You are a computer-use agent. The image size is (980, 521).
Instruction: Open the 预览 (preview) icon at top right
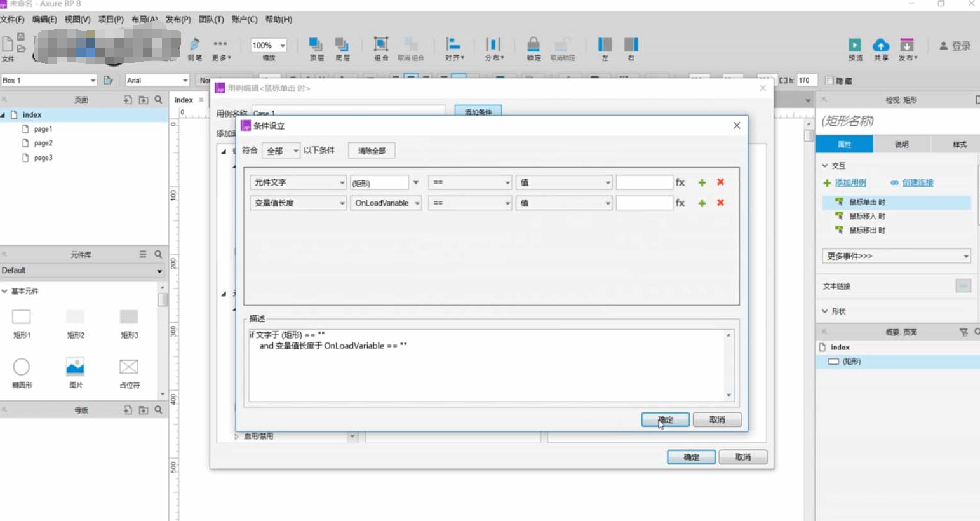tap(854, 46)
